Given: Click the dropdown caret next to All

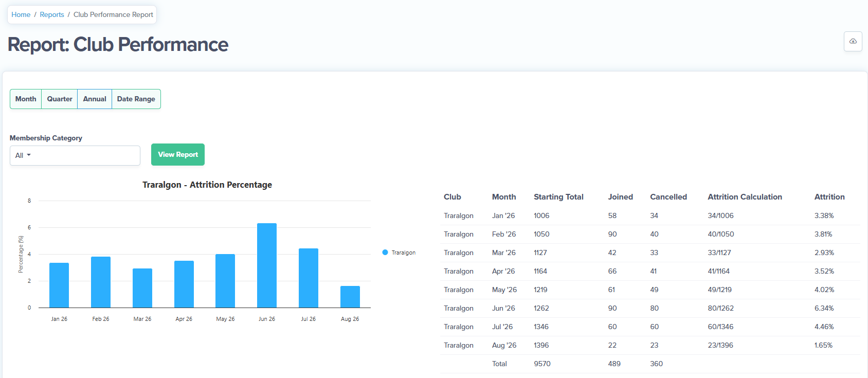Looking at the screenshot, I should pyautogui.click(x=29, y=155).
